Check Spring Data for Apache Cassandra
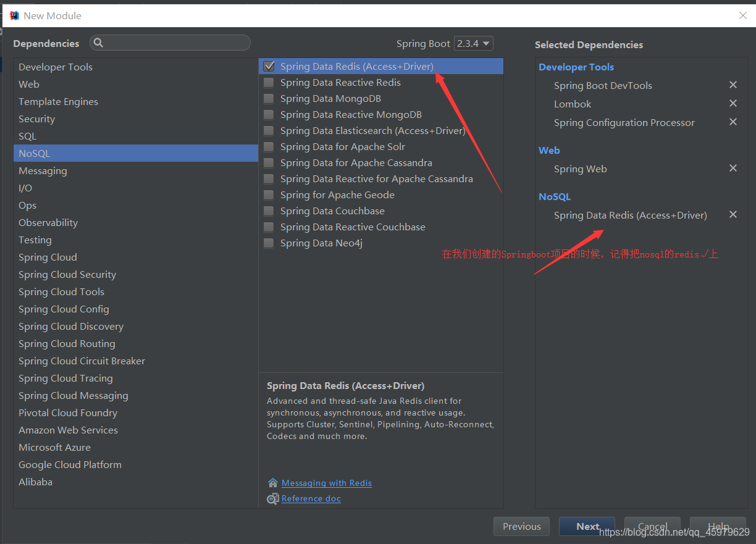Image resolution: width=756 pixels, height=544 pixels. pyautogui.click(x=269, y=162)
